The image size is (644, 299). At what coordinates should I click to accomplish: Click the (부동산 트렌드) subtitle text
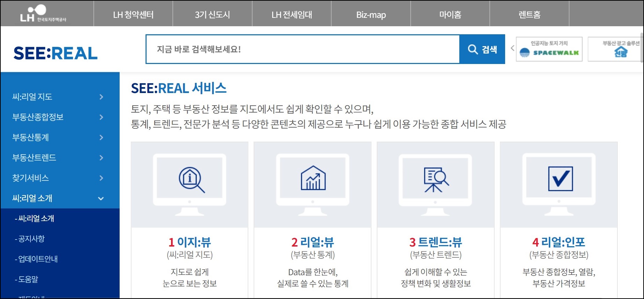436,255
